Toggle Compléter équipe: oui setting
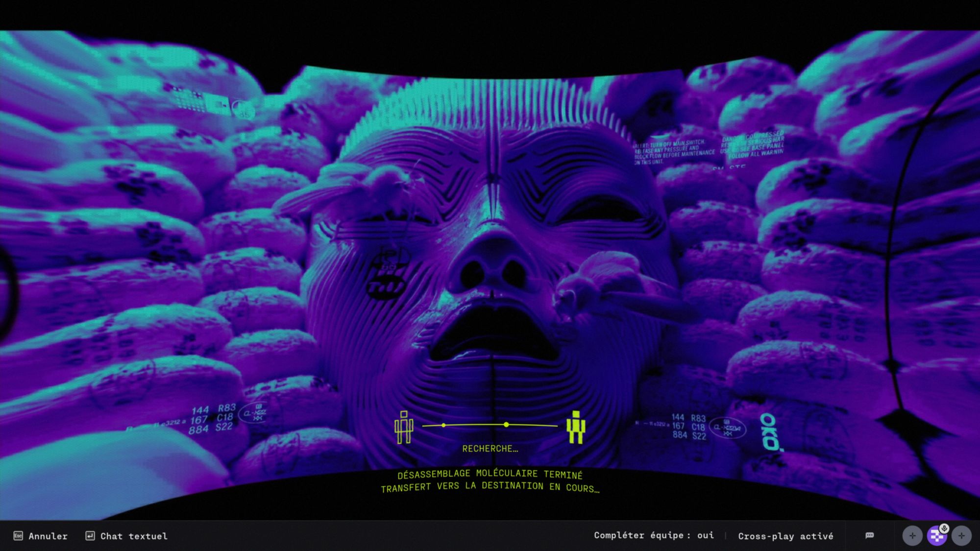 [x=654, y=535]
